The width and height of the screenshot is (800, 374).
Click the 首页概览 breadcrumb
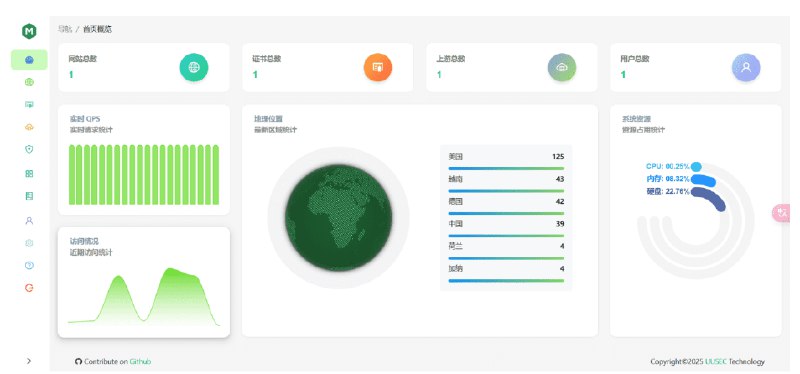click(97, 29)
